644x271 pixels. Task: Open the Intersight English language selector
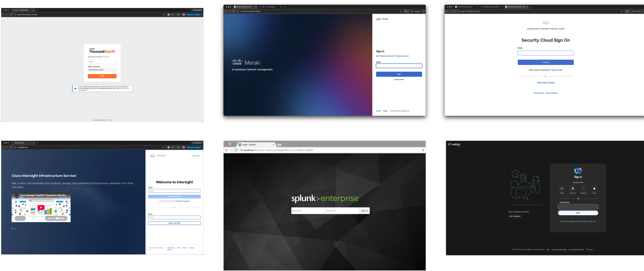pyautogui.click(x=196, y=156)
